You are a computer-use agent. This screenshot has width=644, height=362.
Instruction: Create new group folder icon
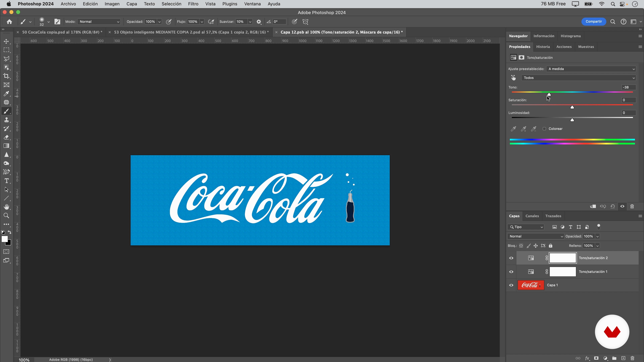tap(614, 358)
